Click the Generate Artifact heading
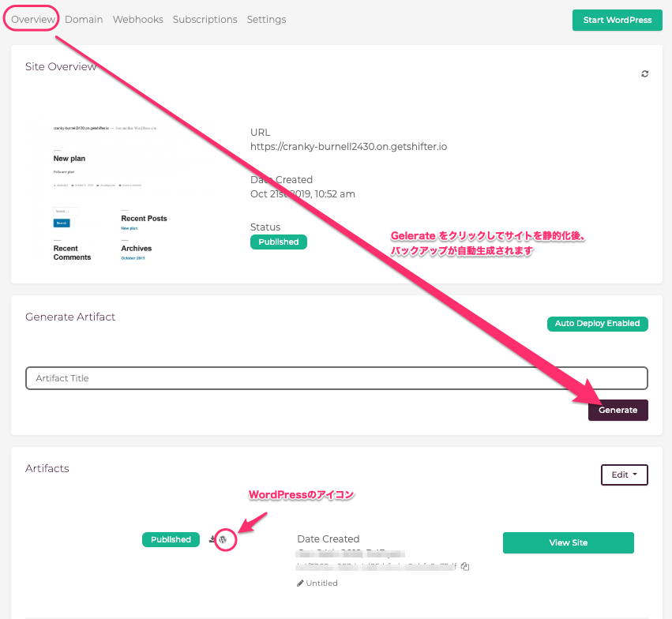This screenshot has width=672, height=619. [x=70, y=317]
